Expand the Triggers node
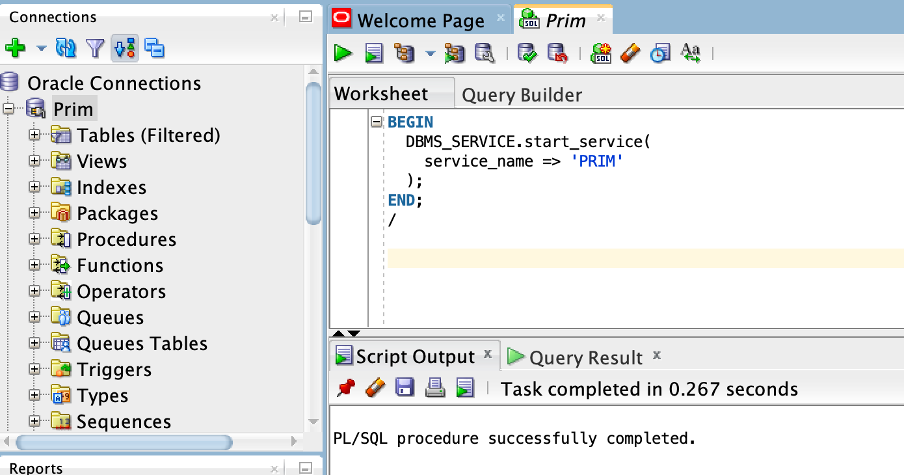904x476 pixels. pyautogui.click(x=35, y=369)
